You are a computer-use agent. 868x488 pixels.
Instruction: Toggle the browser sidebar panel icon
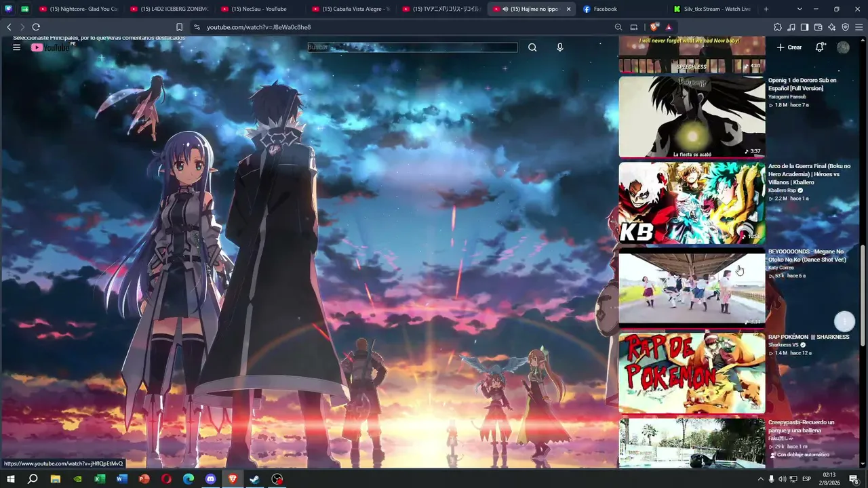pyautogui.click(x=804, y=27)
